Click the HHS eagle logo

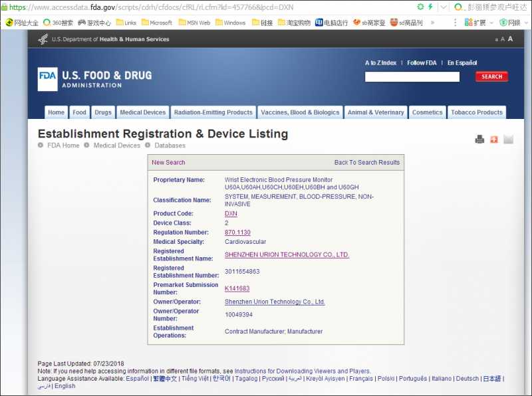(x=43, y=39)
